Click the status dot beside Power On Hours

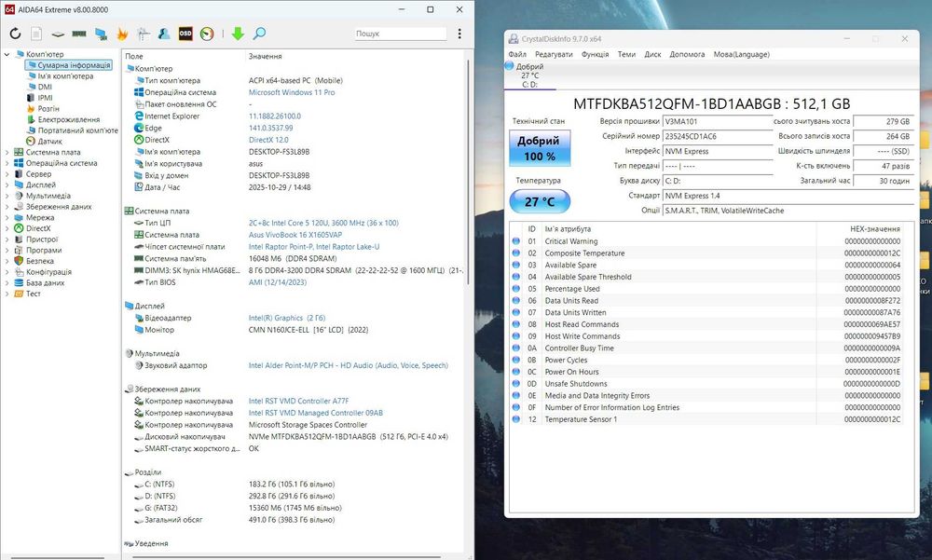coord(516,372)
